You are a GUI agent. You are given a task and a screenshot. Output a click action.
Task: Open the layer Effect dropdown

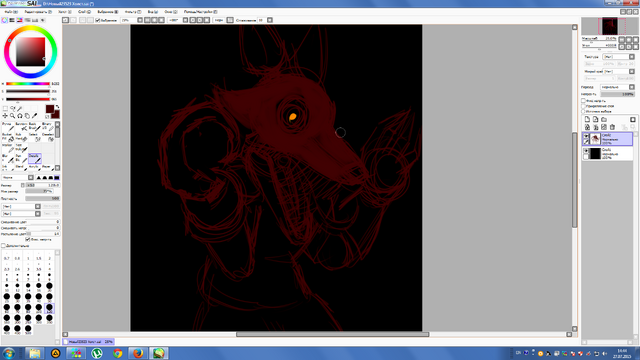[619, 71]
